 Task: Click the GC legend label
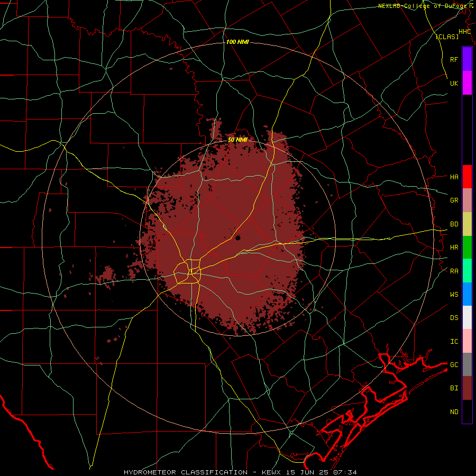(454, 365)
